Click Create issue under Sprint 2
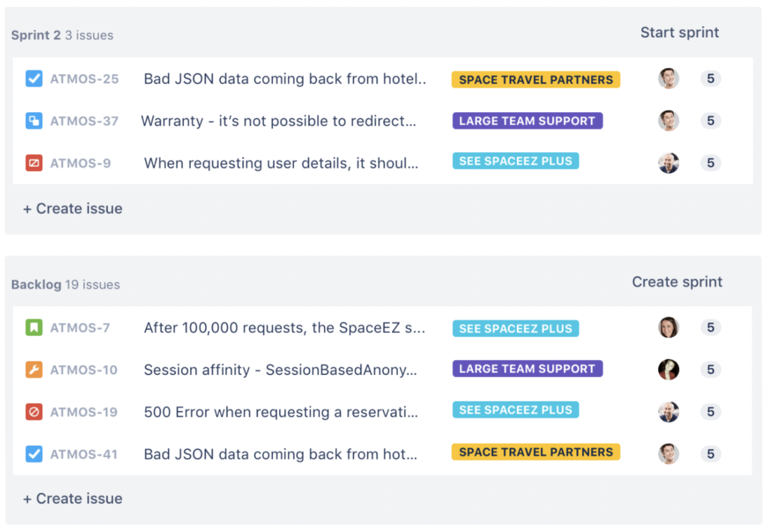 point(72,209)
